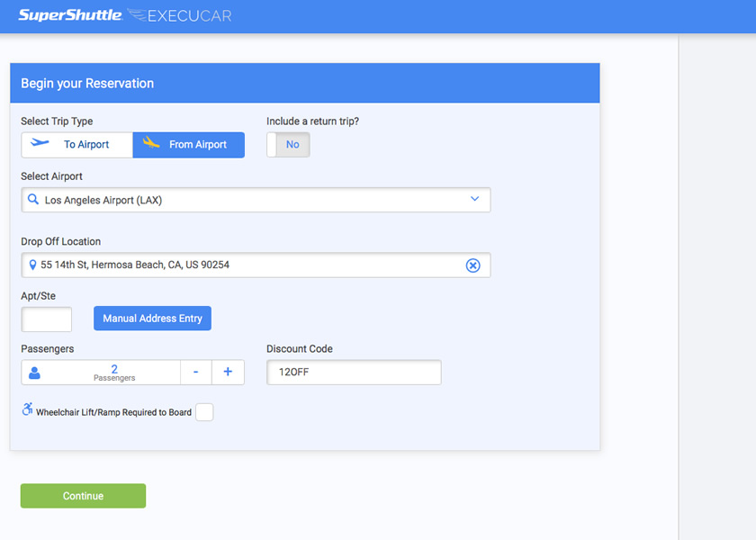This screenshot has height=540, width=756.
Task: Click the airport search magnifier icon
Action: (x=32, y=199)
